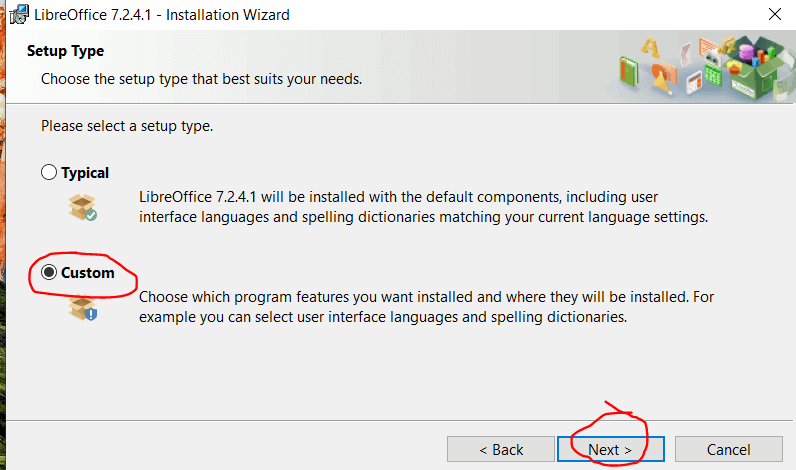This screenshot has height=470, width=796.
Task: Click the Installation Wizard title bar text
Action: point(163,14)
